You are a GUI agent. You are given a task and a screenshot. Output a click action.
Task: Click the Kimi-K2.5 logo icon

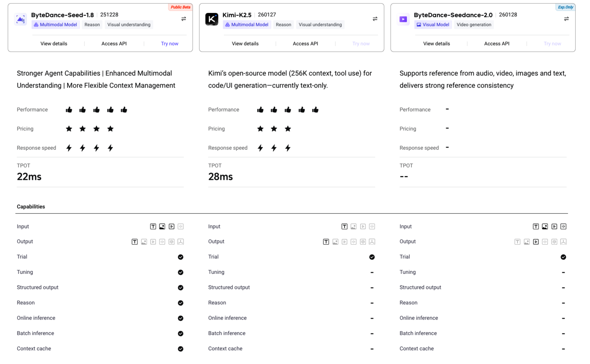point(212,19)
